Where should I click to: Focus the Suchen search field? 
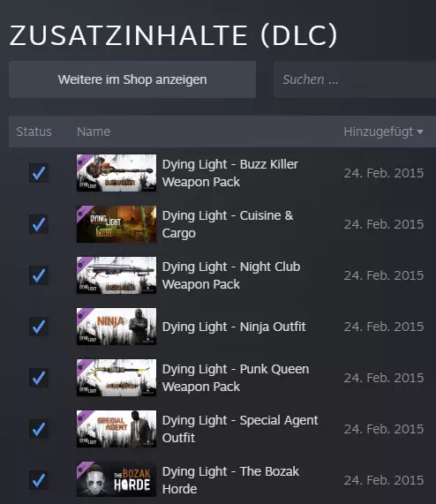(355, 79)
